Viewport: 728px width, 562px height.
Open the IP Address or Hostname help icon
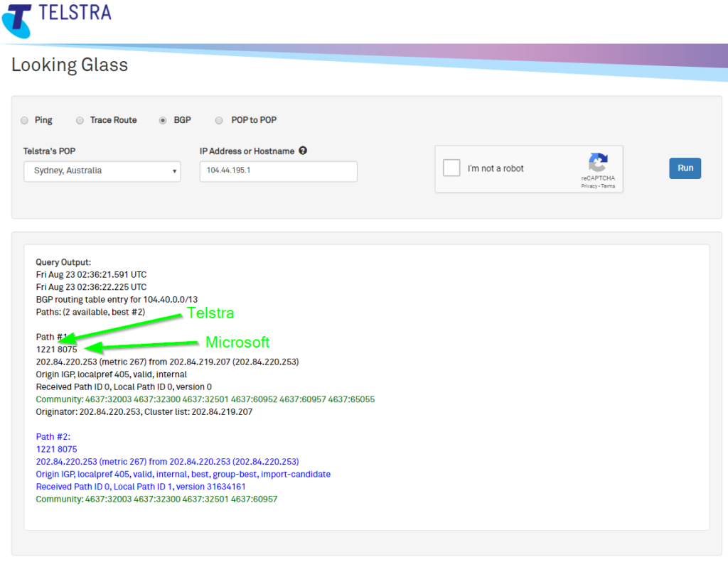(x=303, y=151)
